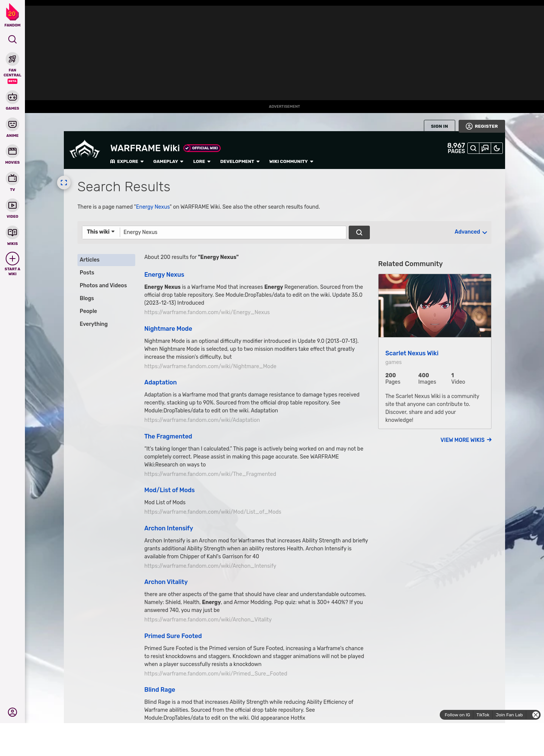544x756 pixels.
Task: Click the WARFRAME Wiki title
Action: click(145, 148)
